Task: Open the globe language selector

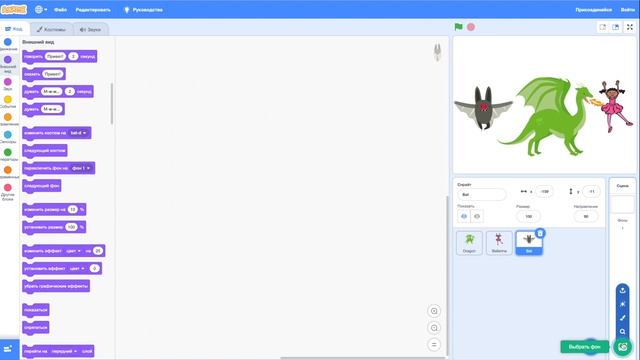Action: tap(40, 9)
